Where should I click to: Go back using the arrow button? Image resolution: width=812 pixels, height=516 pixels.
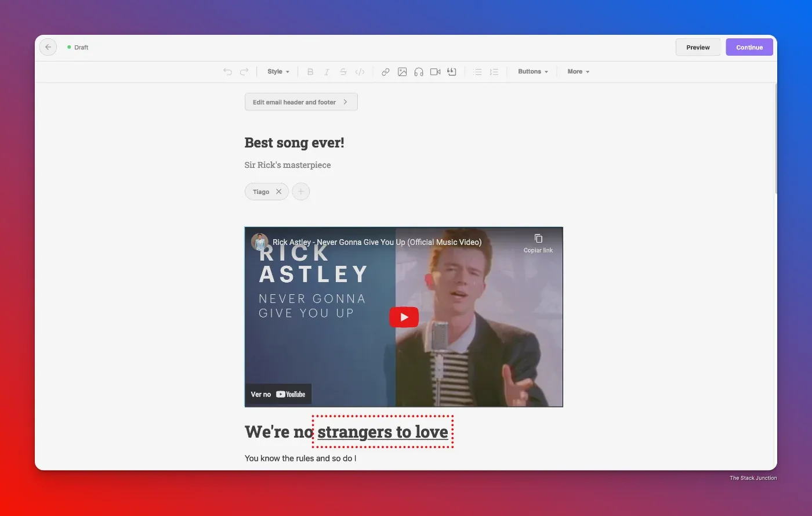coord(48,48)
